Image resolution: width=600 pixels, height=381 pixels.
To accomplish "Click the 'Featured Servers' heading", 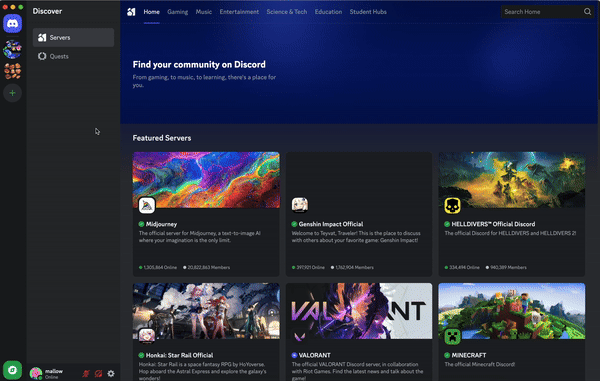I will (162, 138).
